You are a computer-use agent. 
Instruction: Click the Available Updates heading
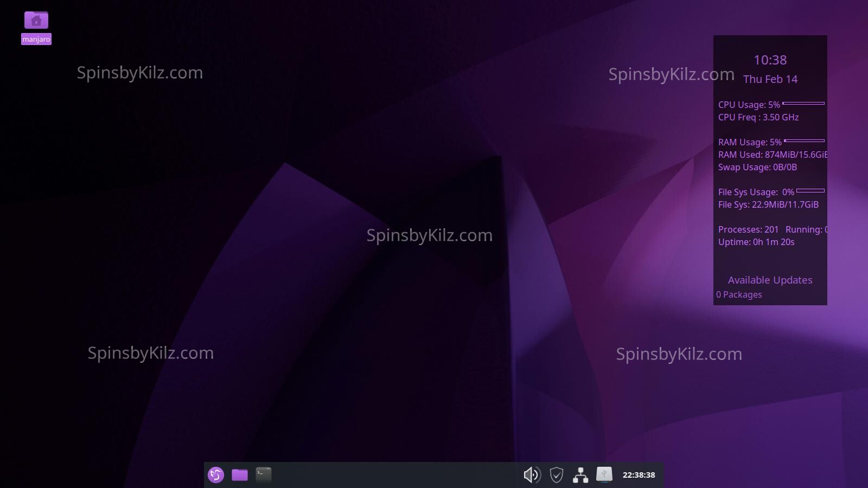tap(770, 280)
